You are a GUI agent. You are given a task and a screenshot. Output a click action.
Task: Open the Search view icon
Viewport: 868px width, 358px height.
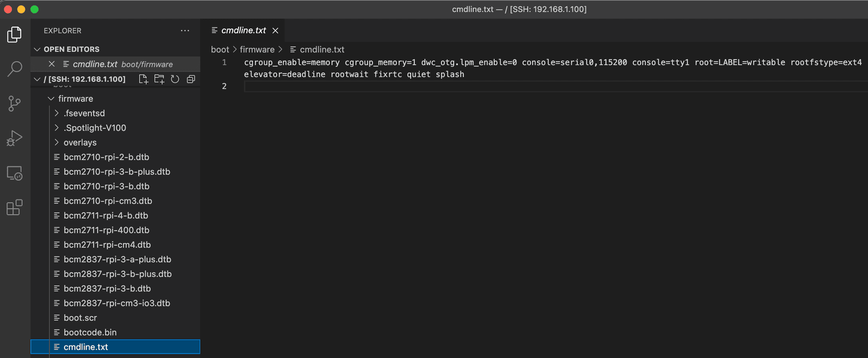[x=15, y=69]
